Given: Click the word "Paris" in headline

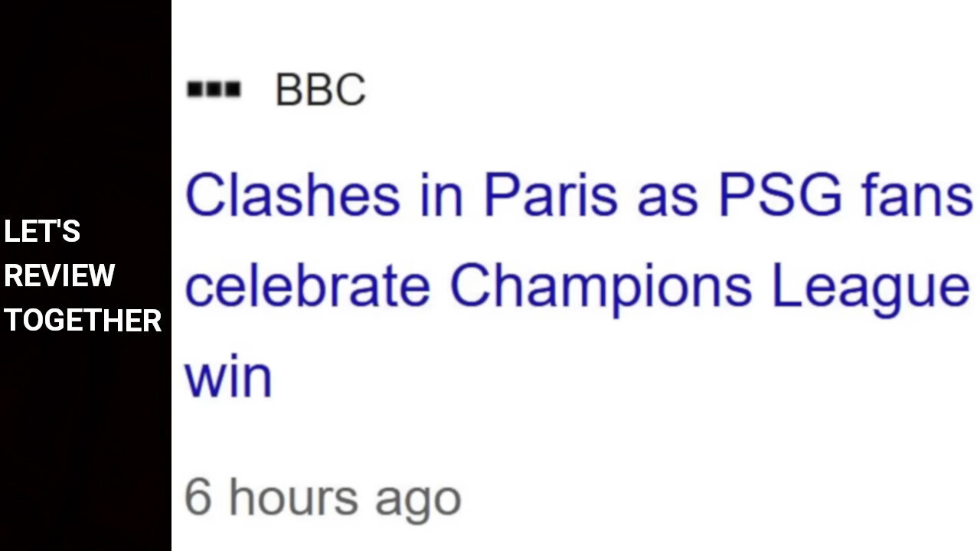Looking at the screenshot, I should pos(550,194).
